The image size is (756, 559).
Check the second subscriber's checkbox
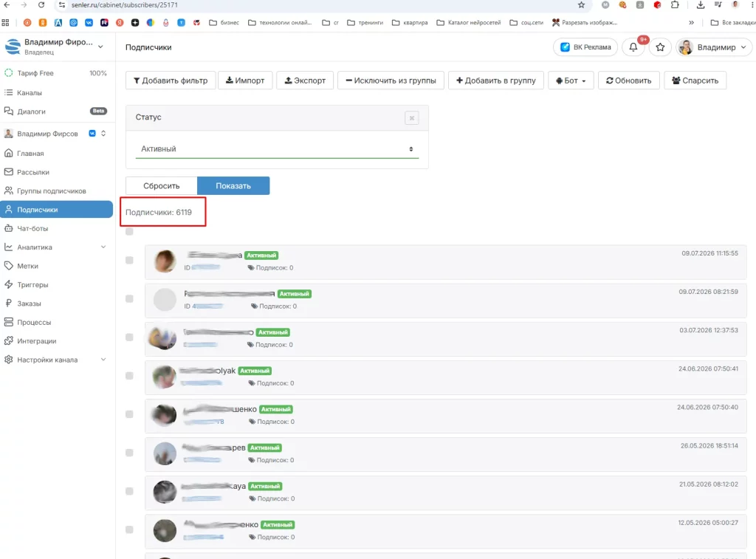129,299
